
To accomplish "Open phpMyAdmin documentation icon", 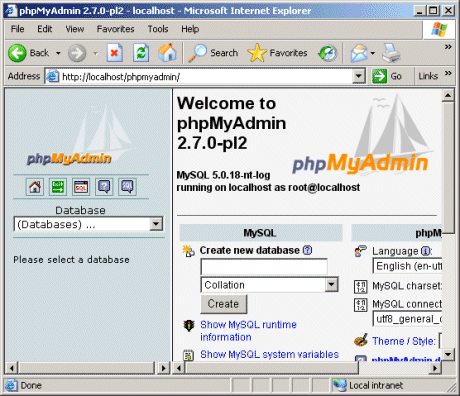I will tap(104, 187).
